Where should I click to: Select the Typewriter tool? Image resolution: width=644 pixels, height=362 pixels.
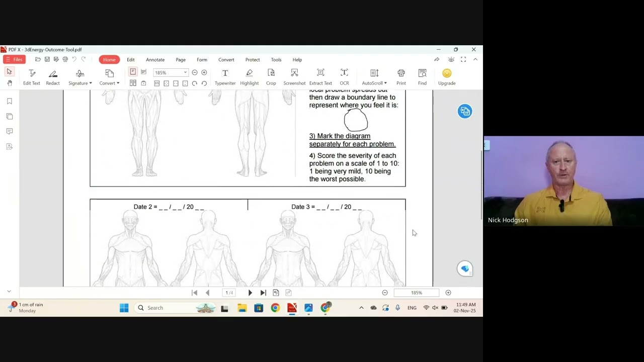[x=225, y=77]
